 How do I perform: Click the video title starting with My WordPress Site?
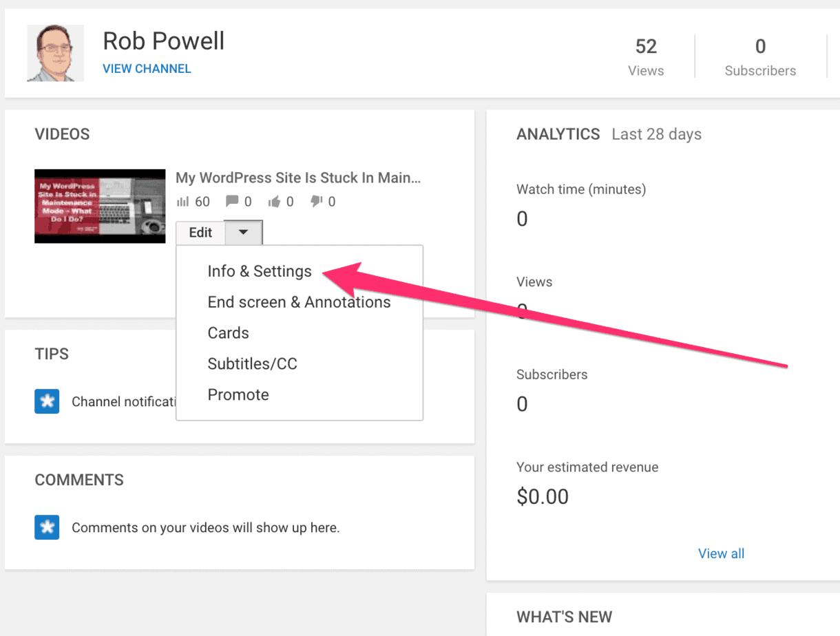coord(297,178)
